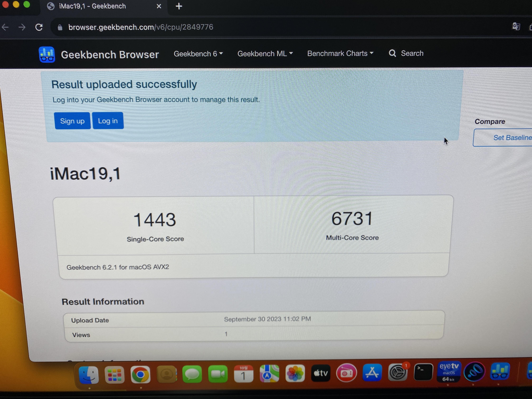Close the iMac19,1 - Geekbench tab
532x399 pixels.
coord(159,6)
